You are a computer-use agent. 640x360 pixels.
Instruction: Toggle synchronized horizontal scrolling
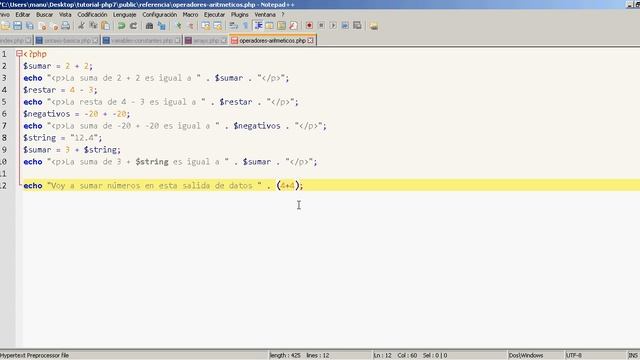click(218, 26)
